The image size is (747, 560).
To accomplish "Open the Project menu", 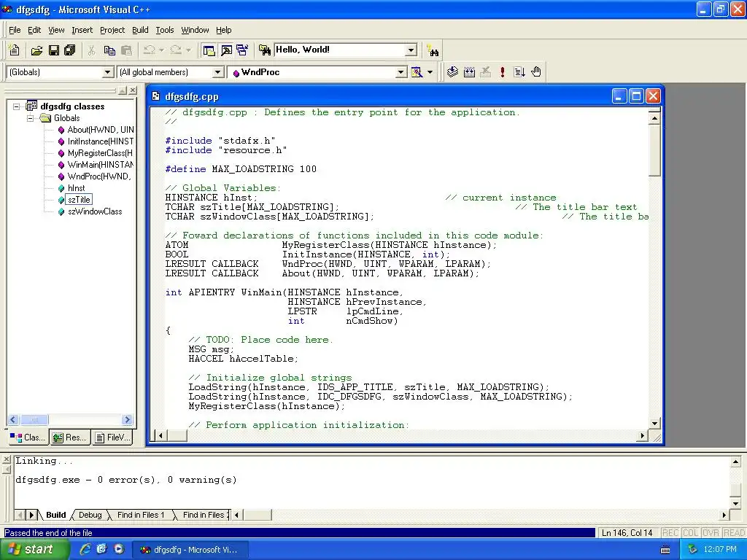I will 112,30.
